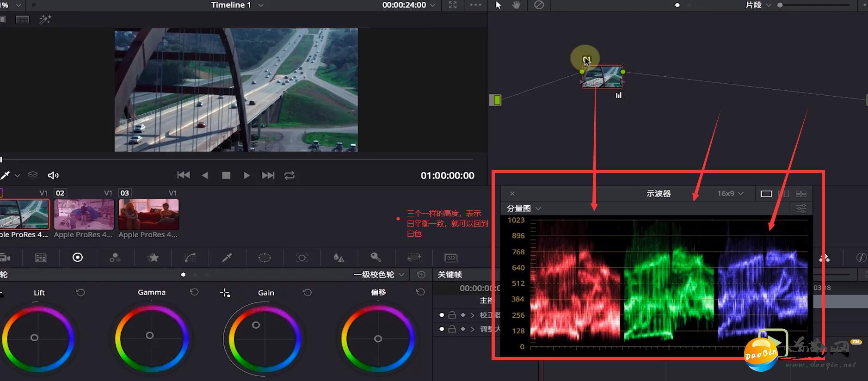Expand the viewer to enhanced mode

(x=453, y=5)
